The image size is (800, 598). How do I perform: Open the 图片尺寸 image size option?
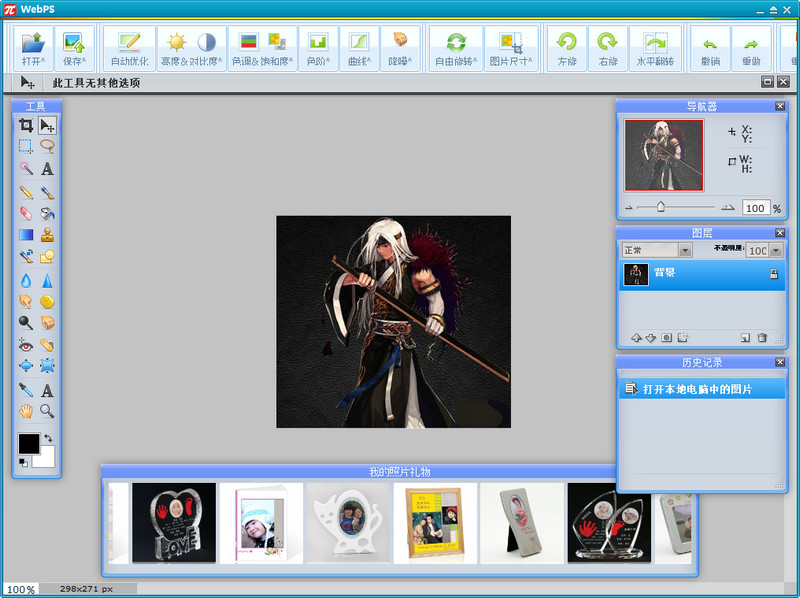511,49
